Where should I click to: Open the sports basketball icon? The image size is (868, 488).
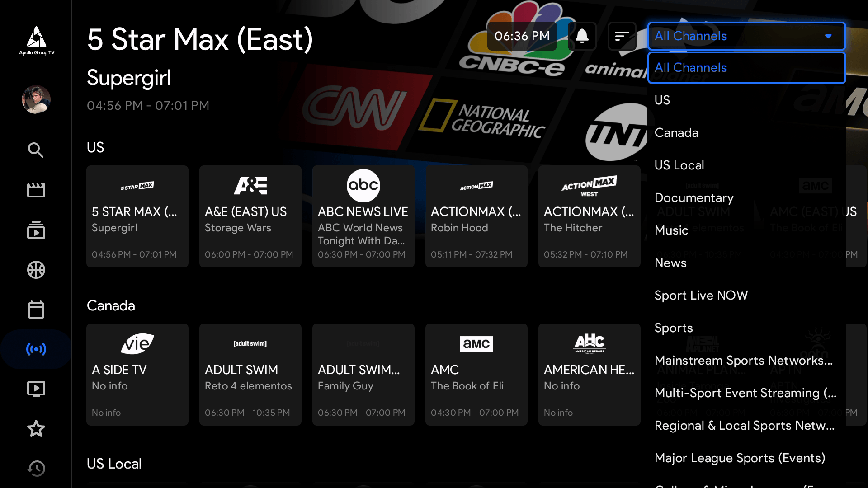click(36, 270)
